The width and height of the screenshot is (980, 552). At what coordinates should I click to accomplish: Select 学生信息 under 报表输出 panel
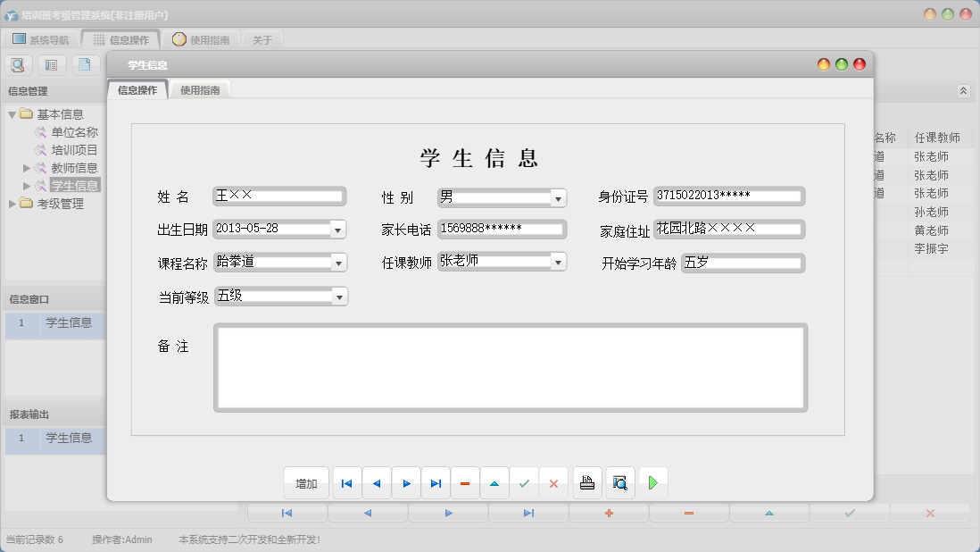click(69, 438)
